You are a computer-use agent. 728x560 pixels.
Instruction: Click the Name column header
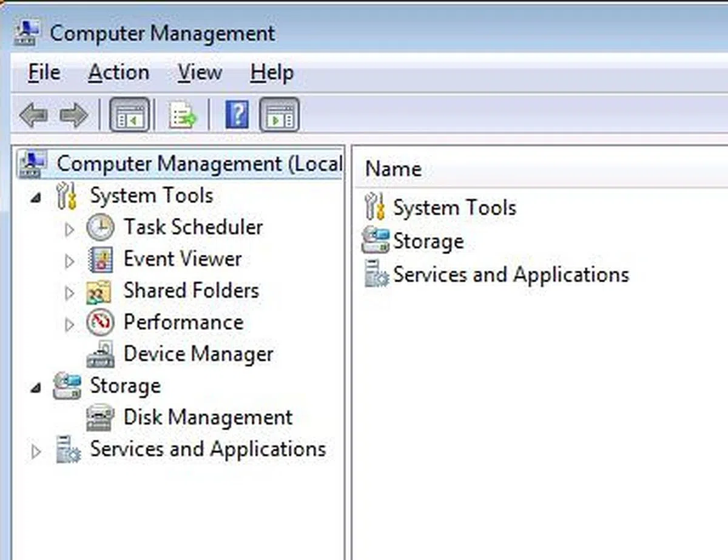(393, 169)
